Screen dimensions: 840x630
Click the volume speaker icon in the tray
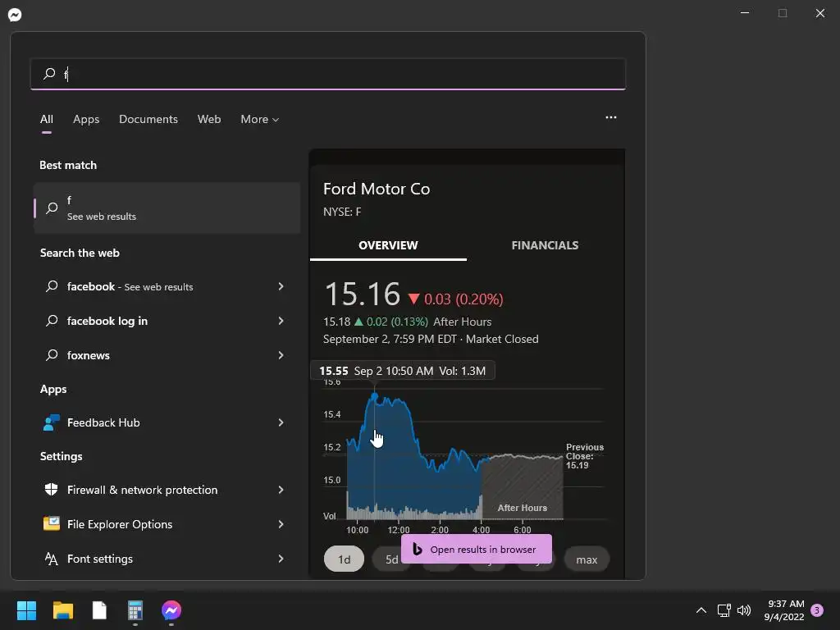pyautogui.click(x=744, y=610)
